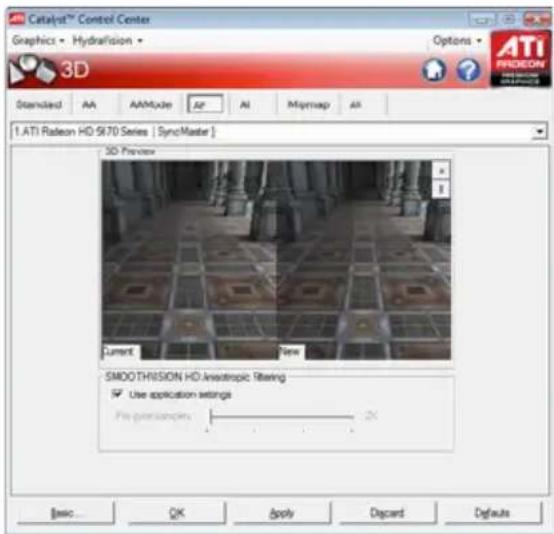554x534 pixels.
Task: Close the Catalyst Control Center window
Action: [x=537, y=19]
